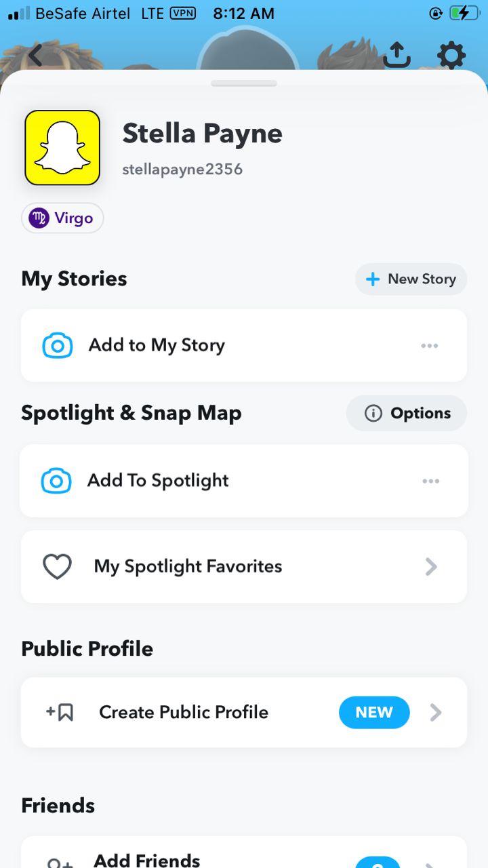Open three-dot menu for Add To Spotlight

click(431, 481)
